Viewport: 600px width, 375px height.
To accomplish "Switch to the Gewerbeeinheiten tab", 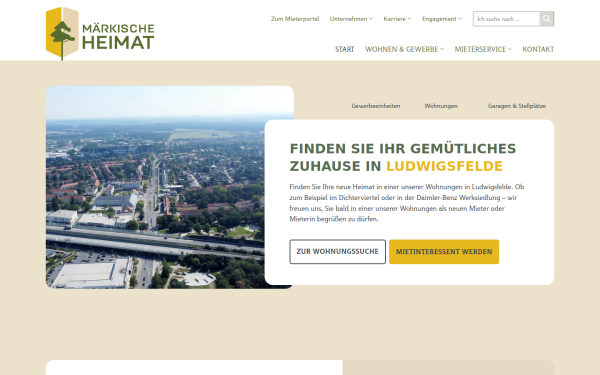I will [376, 106].
